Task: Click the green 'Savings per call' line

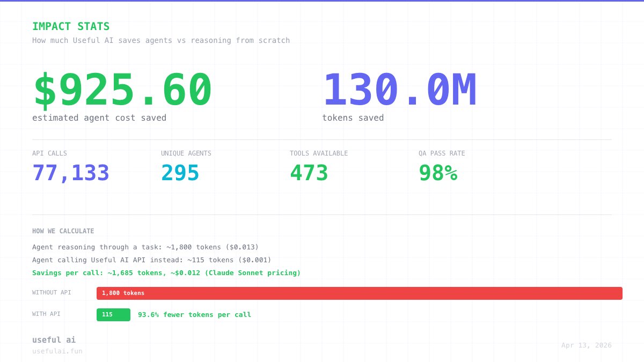Action: pos(166,273)
